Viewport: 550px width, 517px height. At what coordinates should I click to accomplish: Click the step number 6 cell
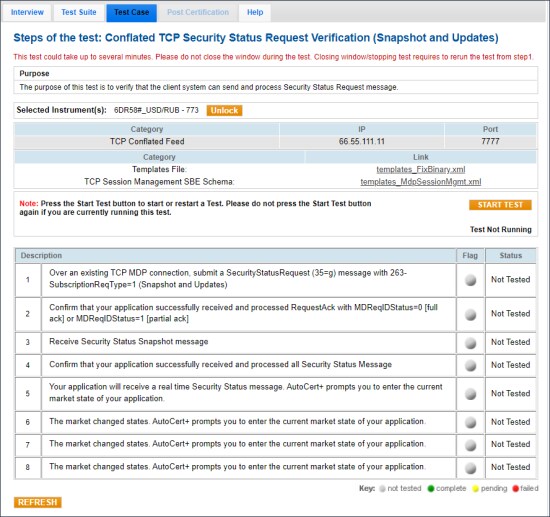pos(28,422)
